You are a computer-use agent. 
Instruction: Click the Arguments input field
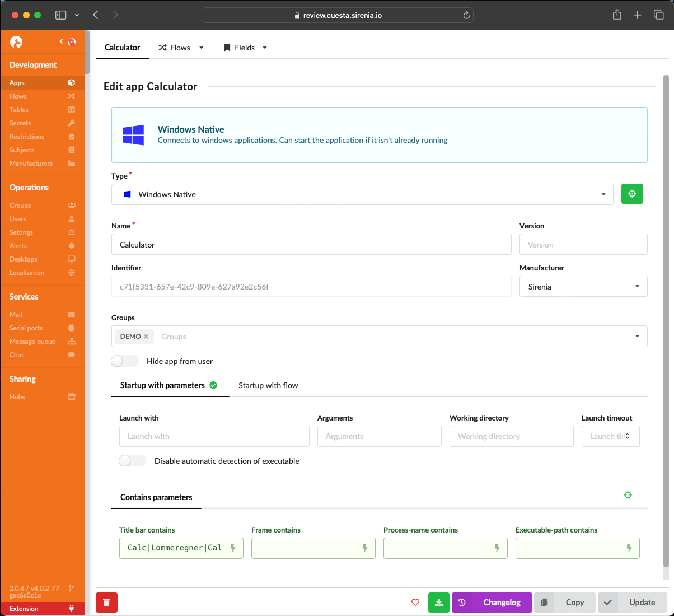380,436
